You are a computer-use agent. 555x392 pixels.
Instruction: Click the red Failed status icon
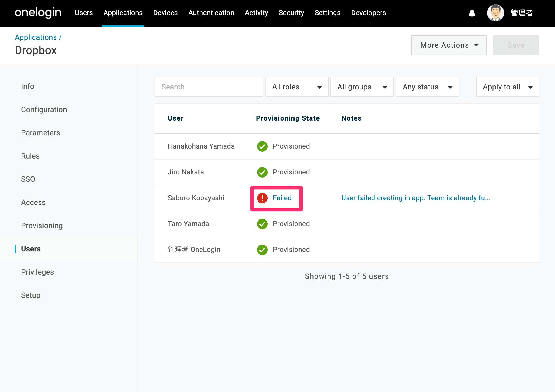pos(262,198)
